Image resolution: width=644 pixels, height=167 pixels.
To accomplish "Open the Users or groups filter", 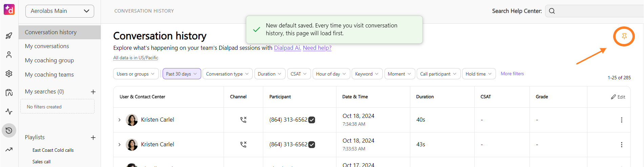I will pyautogui.click(x=136, y=74).
